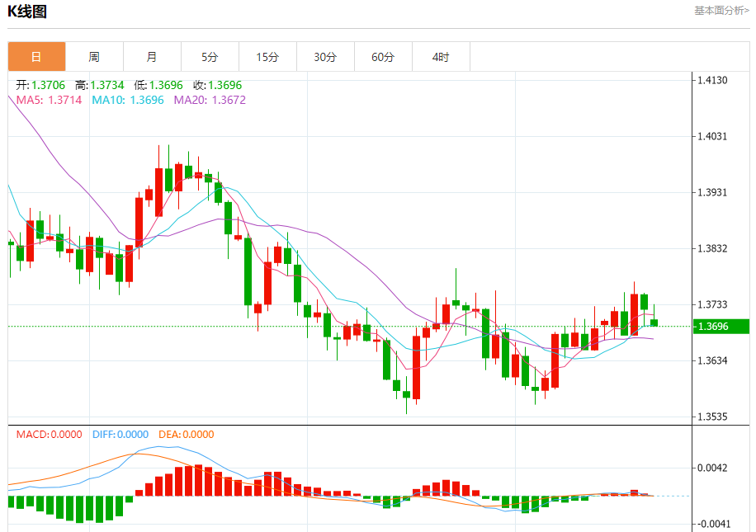Switch to the 周 weekly tab
Image resolution: width=756 pixels, height=532 pixels.
[x=94, y=57]
